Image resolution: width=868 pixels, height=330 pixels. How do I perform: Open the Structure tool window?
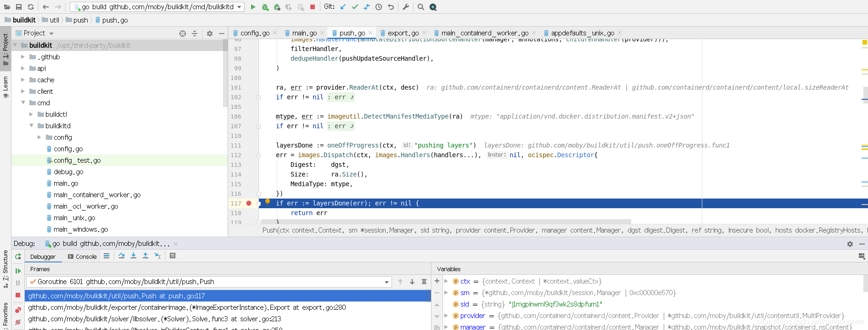6,269
